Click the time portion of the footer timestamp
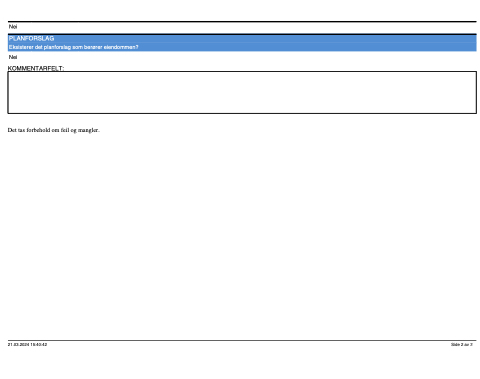The image size is (480, 379). pos(39,344)
